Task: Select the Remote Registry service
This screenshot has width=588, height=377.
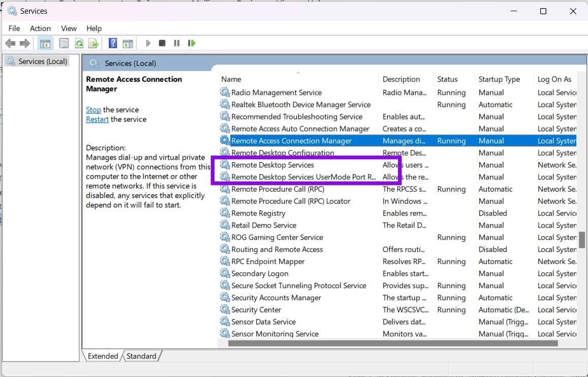Action: (397, 213)
